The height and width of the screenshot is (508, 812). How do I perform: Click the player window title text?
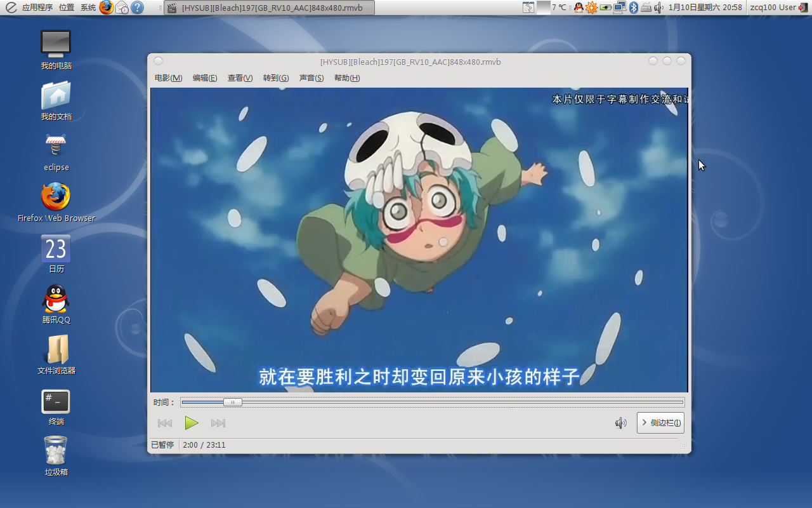pos(410,62)
